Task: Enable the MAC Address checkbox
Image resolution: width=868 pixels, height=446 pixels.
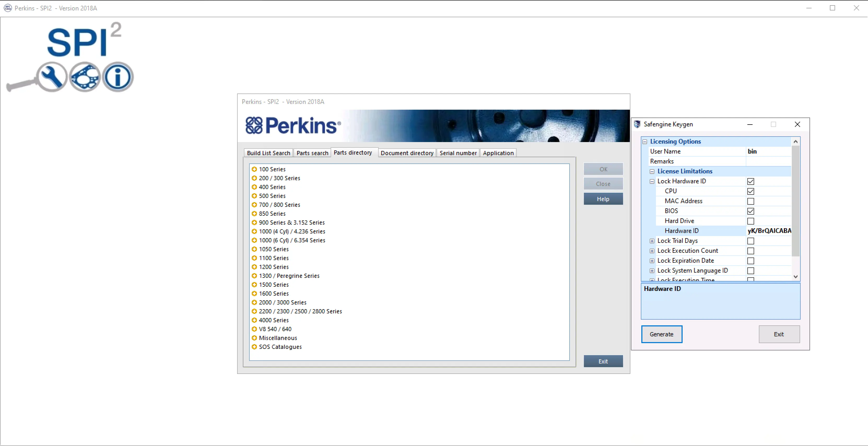Action: 751,201
